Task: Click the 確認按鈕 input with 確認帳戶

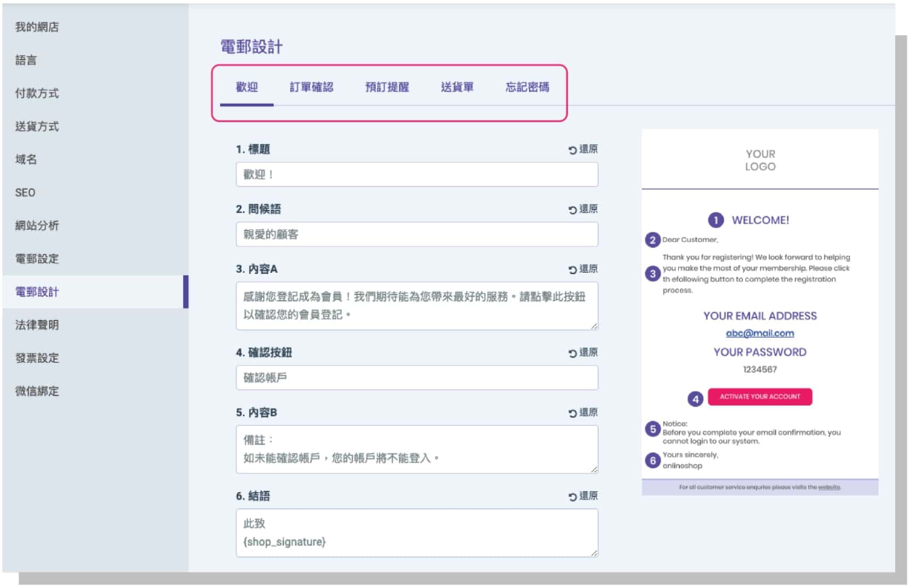Action: [x=417, y=378]
